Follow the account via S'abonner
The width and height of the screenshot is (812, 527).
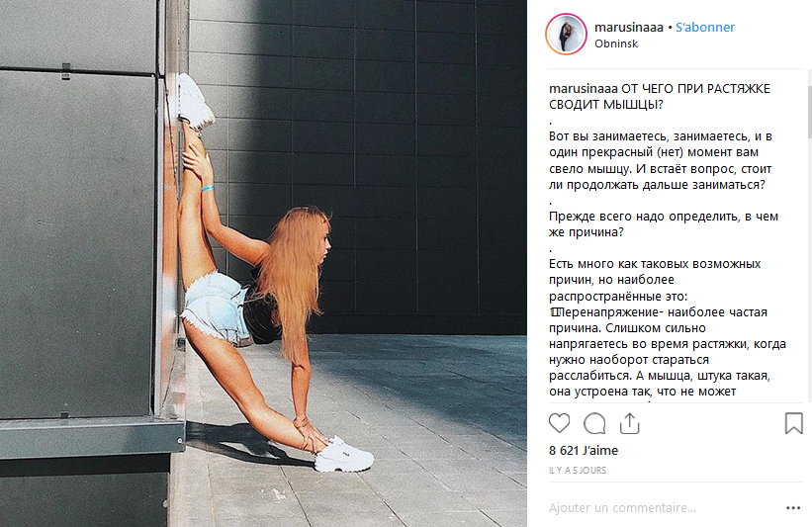click(x=705, y=27)
